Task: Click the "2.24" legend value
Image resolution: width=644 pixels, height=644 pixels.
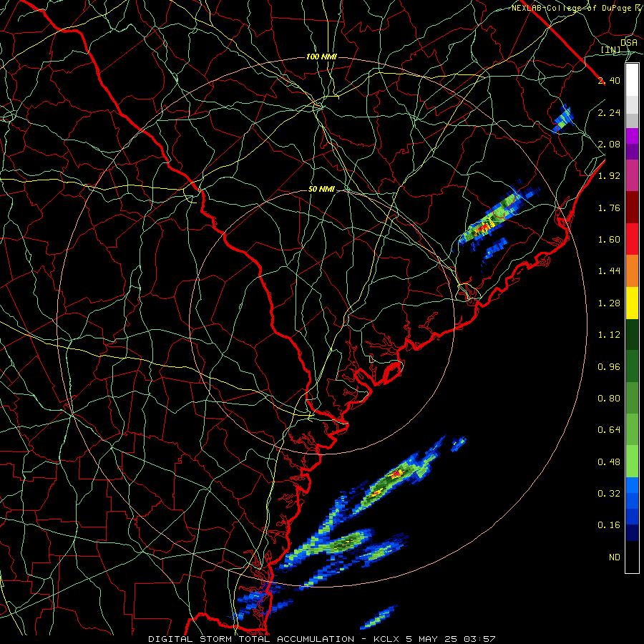Action: [x=609, y=112]
